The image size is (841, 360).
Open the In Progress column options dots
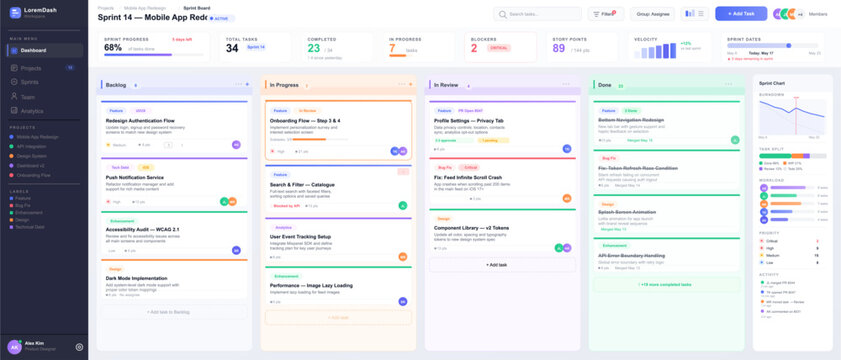(x=402, y=84)
